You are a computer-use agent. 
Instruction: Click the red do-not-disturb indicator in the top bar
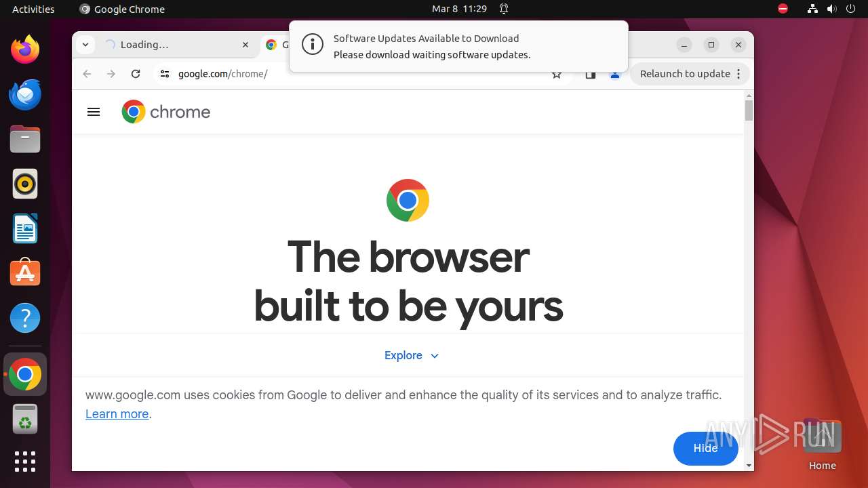coord(783,9)
